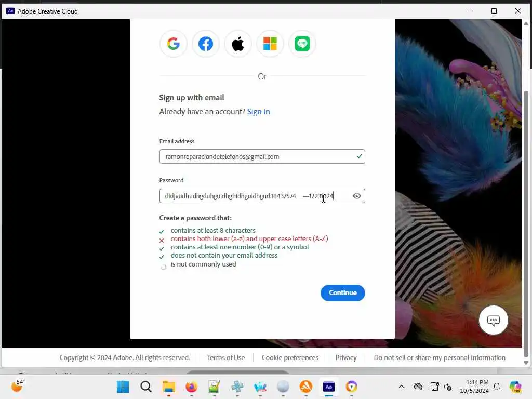Open the Windows Start menu
The width and height of the screenshot is (532, 399).
(123, 387)
